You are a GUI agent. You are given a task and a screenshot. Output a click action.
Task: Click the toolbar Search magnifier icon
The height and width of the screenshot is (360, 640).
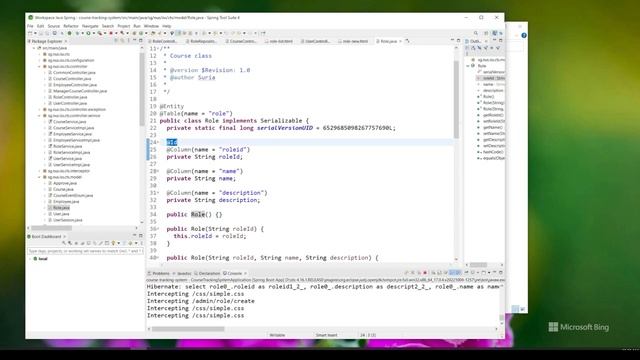(x=476, y=33)
